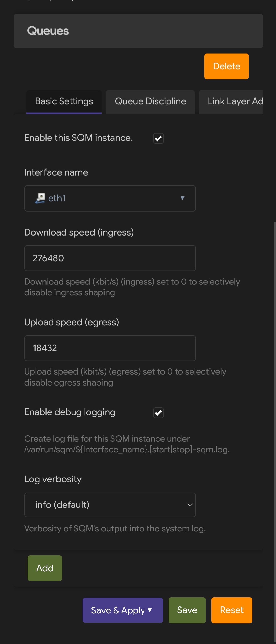
Task: Click the Save & Apply dropdown triangle
Action: tap(150, 610)
